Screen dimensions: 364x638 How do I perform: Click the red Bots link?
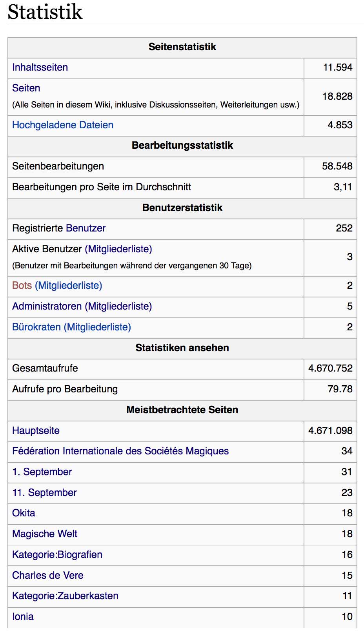point(22,286)
